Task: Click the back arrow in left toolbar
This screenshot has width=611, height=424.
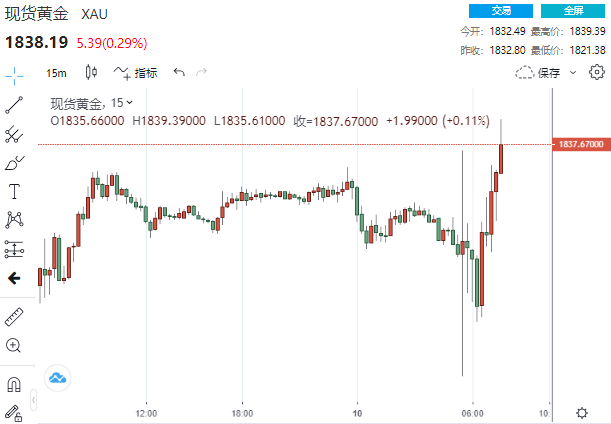Action: (14, 279)
